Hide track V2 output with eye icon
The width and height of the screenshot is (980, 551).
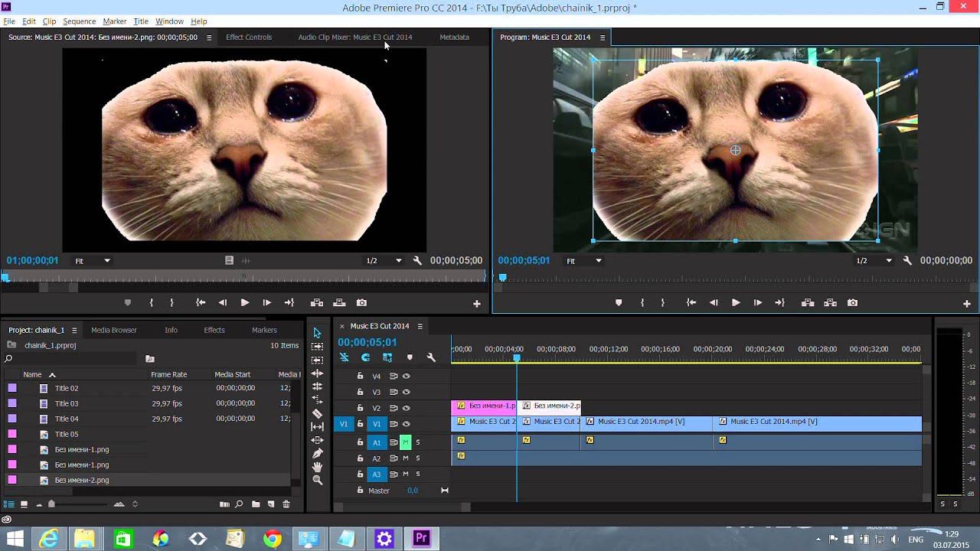pos(407,408)
